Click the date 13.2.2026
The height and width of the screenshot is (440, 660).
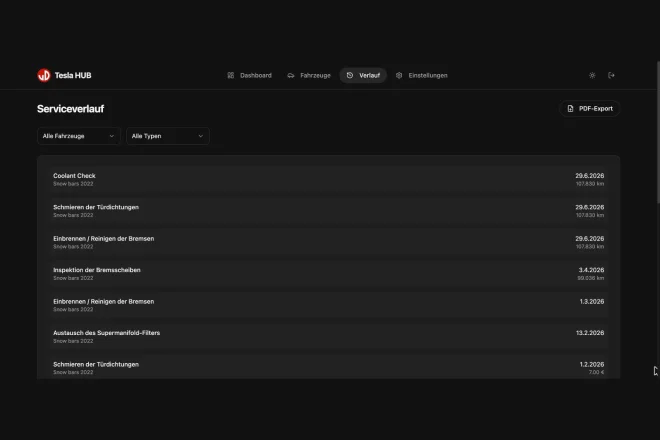coord(590,333)
